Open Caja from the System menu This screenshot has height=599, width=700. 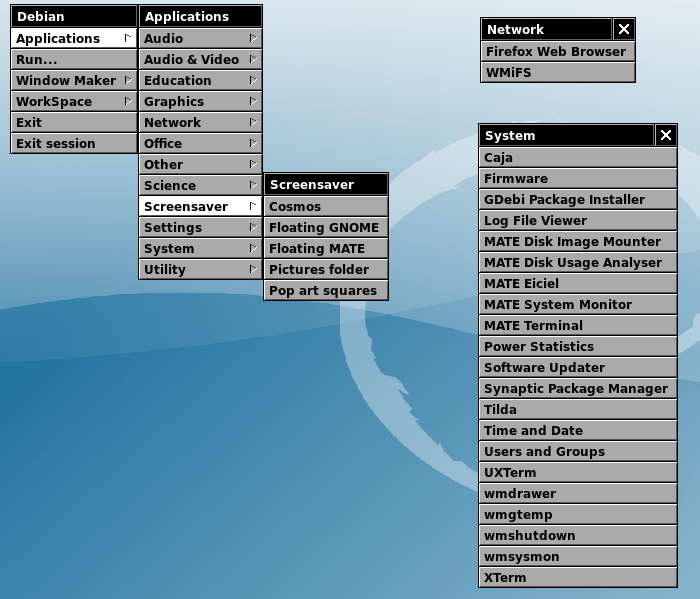coord(578,157)
